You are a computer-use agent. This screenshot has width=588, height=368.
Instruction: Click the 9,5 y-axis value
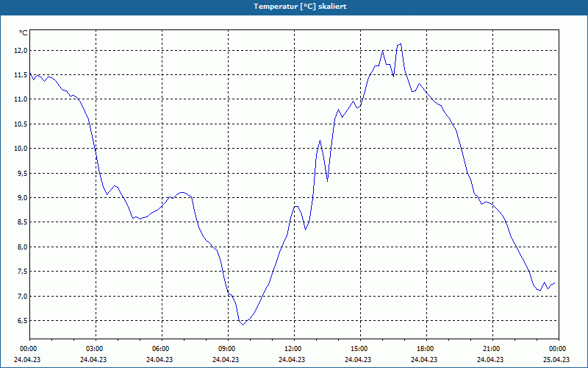(x=22, y=173)
